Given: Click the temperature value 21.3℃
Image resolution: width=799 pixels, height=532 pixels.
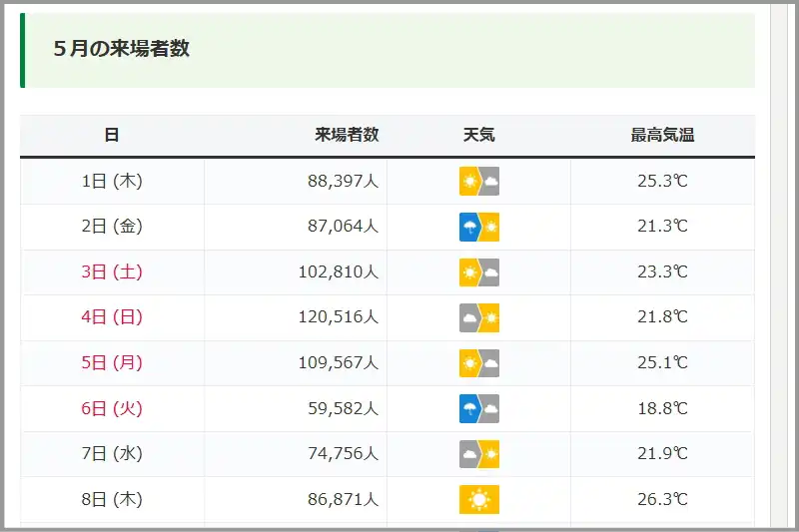Looking at the screenshot, I should click(662, 226).
